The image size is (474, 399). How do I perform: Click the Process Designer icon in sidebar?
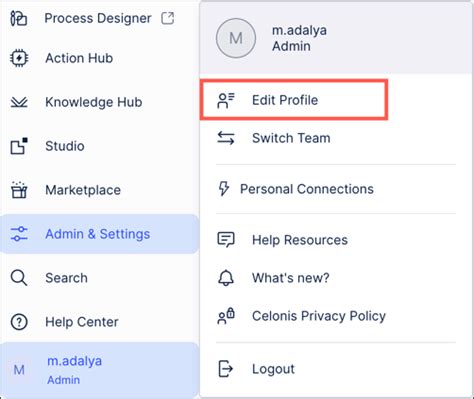[x=19, y=18]
